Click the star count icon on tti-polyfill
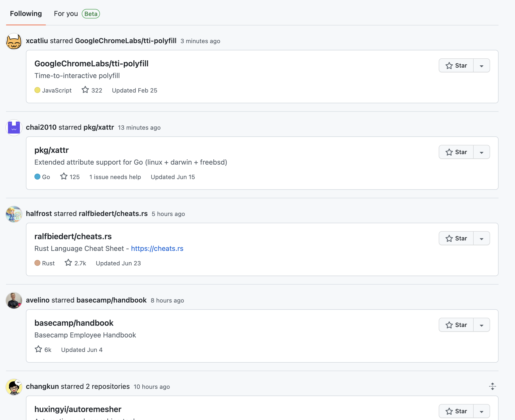This screenshot has width=515, height=420. point(85,90)
